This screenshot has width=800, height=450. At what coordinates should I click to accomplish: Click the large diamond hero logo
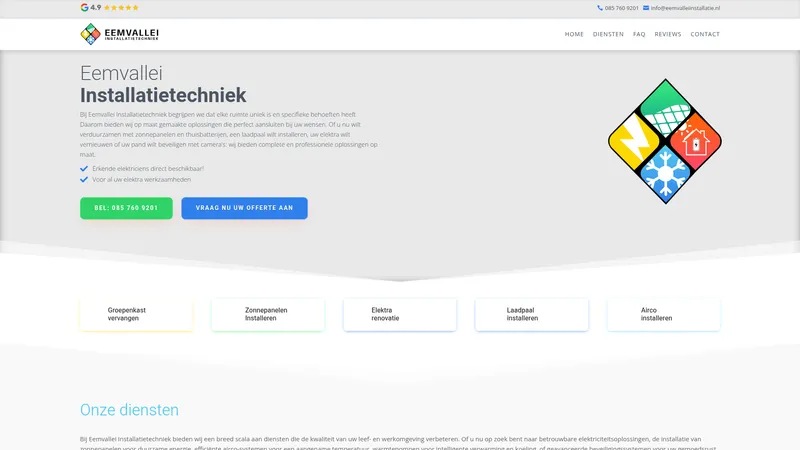click(665, 141)
